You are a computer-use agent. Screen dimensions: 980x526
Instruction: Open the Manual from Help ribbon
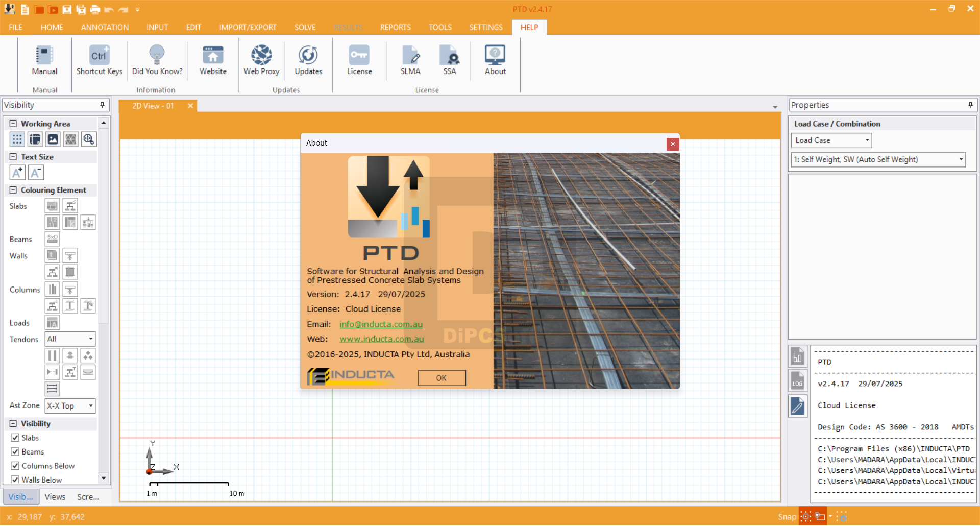point(44,60)
